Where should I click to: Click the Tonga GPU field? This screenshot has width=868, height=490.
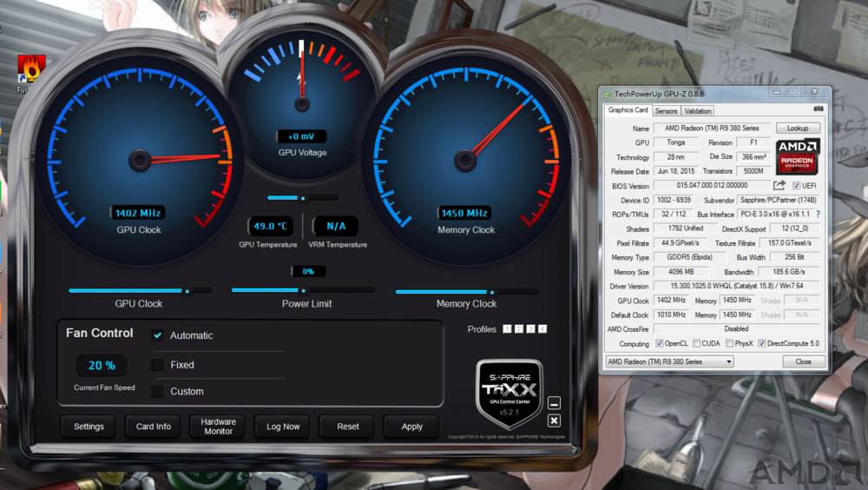coord(676,142)
